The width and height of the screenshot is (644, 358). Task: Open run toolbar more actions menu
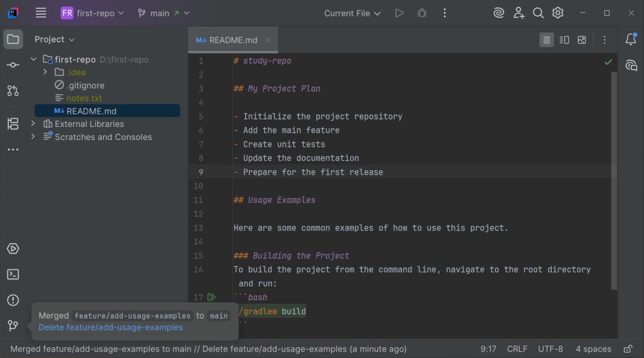click(445, 13)
